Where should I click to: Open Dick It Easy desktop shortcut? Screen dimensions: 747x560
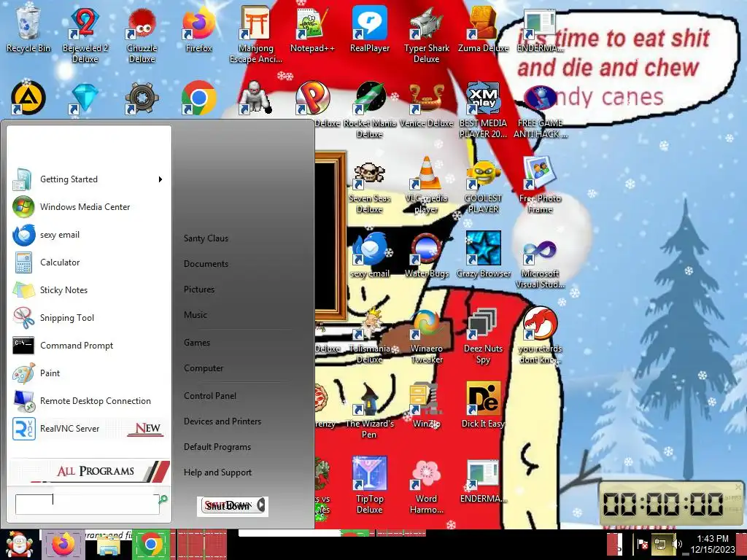(483, 405)
